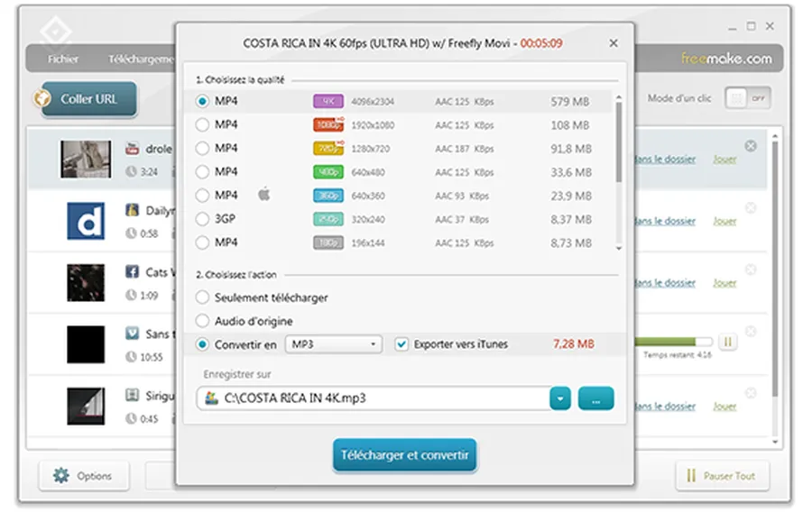The width and height of the screenshot is (812, 512).
Task: Click the Dailymotion source icon
Action: pos(132,210)
